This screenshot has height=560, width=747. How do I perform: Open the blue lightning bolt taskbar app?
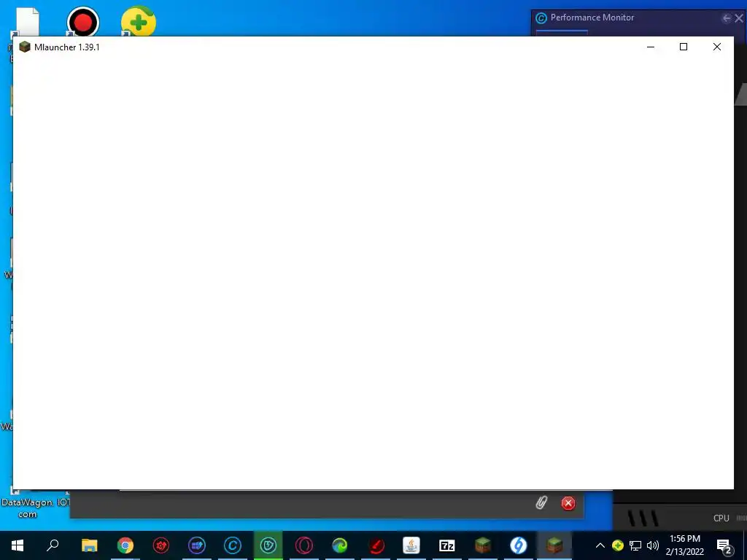[519, 545]
